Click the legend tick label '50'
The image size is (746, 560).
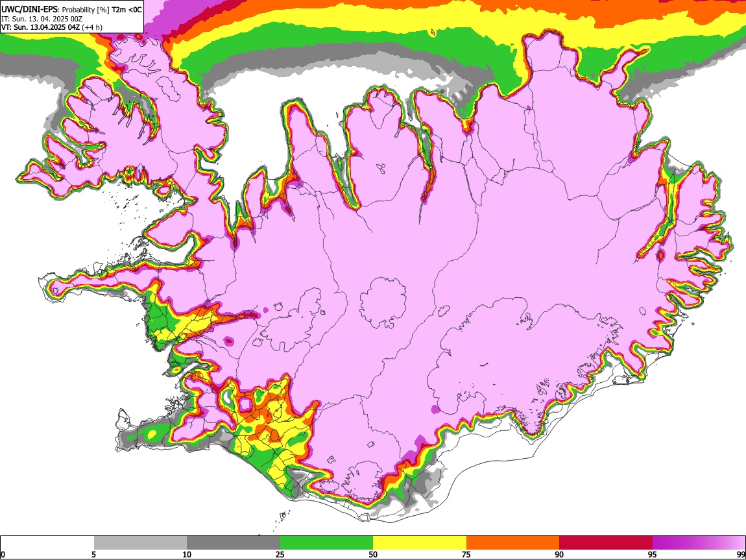pos(373,555)
